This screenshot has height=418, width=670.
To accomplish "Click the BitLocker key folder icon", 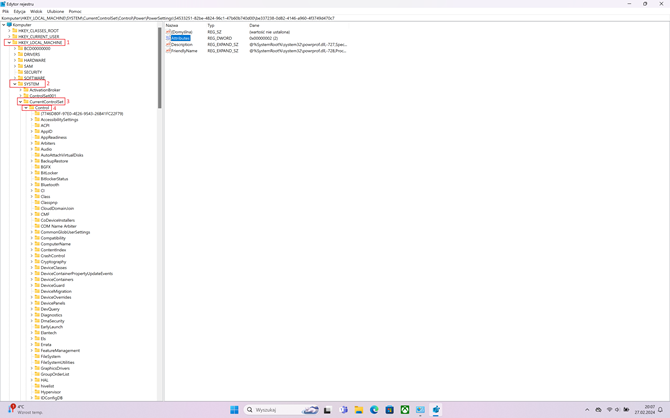I will pos(37,173).
